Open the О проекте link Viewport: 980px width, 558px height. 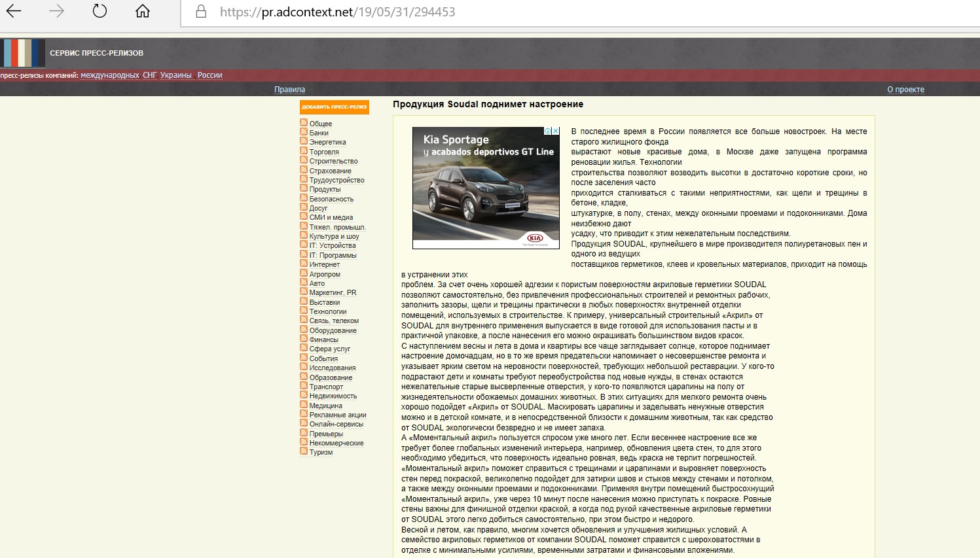click(906, 90)
